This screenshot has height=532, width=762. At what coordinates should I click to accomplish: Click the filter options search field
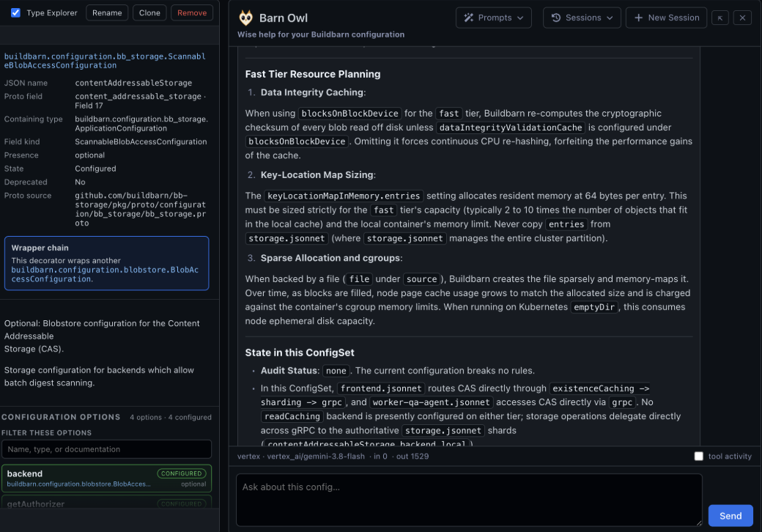pos(106,449)
